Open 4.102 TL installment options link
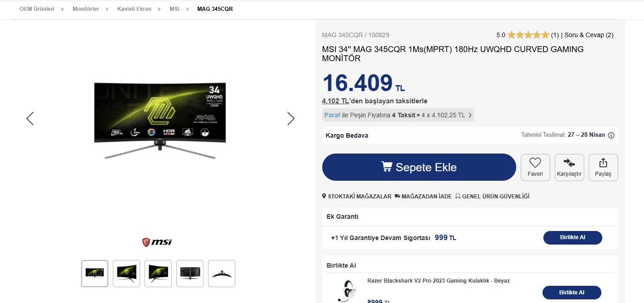 pyautogui.click(x=335, y=101)
